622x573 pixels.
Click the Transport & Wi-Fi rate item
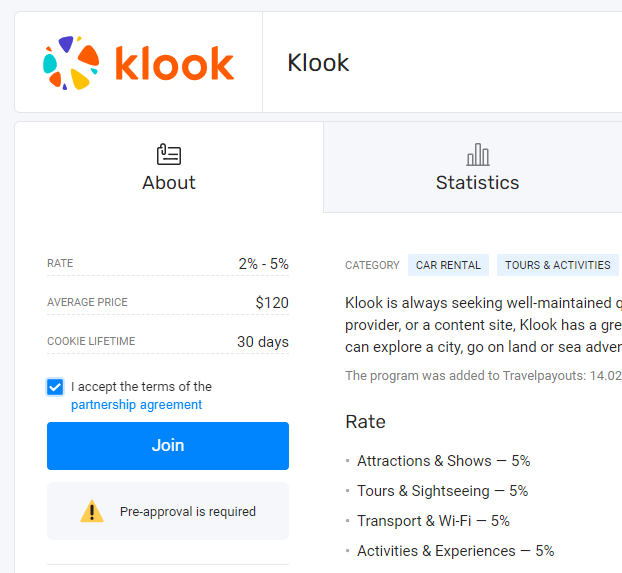[x=433, y=521]
